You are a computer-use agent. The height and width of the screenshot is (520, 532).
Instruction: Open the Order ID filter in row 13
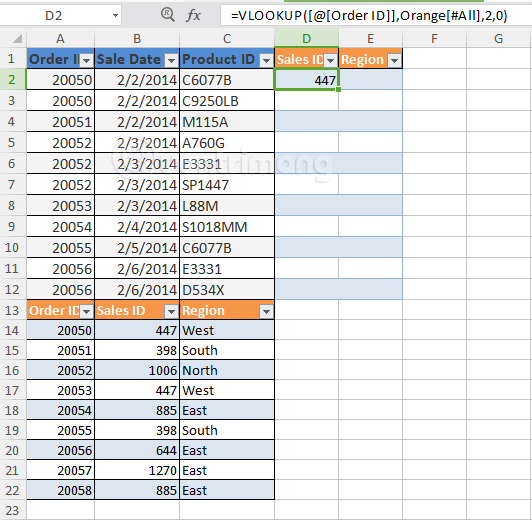[x=86, y=311]
